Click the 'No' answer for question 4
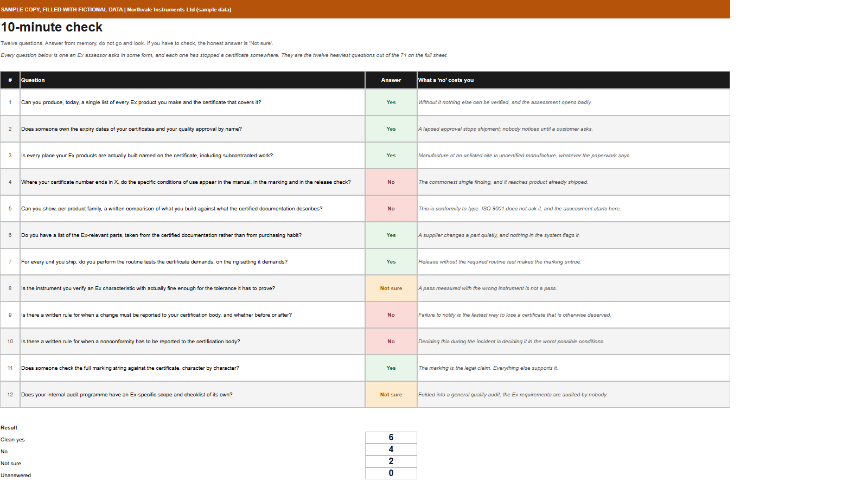The height and width of the screenshot is (488, 868). (391, 182)
